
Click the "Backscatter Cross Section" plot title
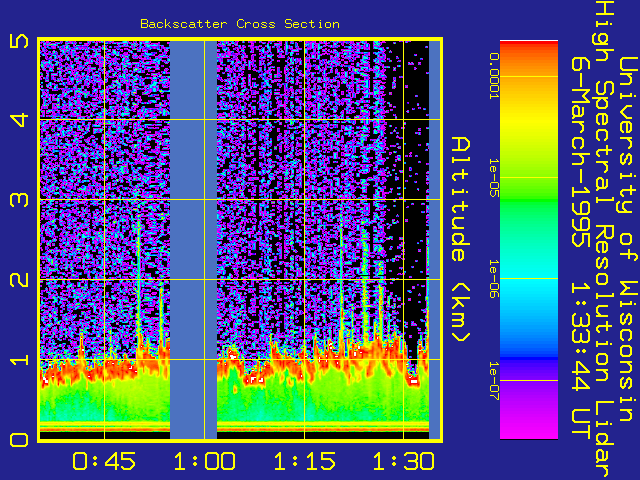point(240,24)
